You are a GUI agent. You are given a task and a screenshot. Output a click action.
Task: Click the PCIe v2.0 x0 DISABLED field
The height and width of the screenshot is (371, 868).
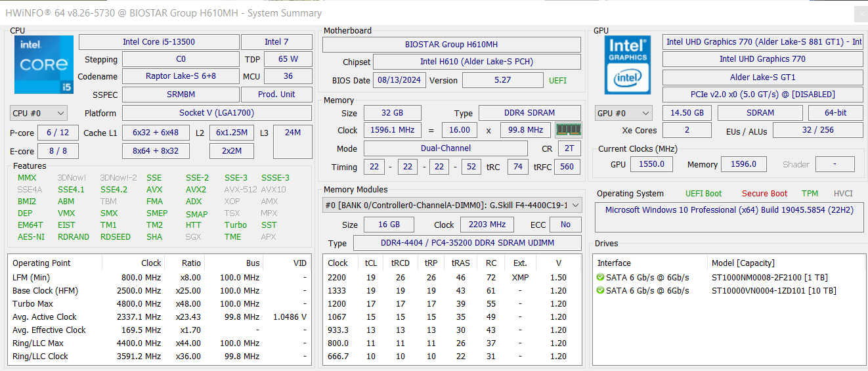pos(762,94)
